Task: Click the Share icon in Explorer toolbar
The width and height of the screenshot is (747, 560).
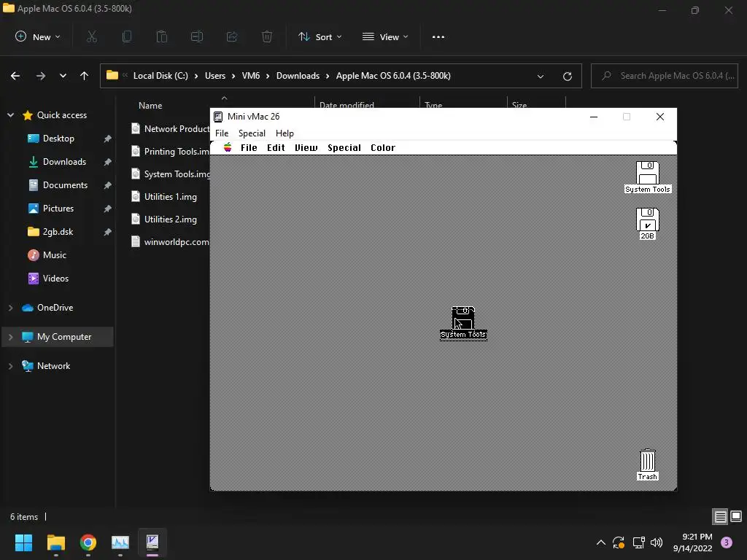Action: [232, 36]
